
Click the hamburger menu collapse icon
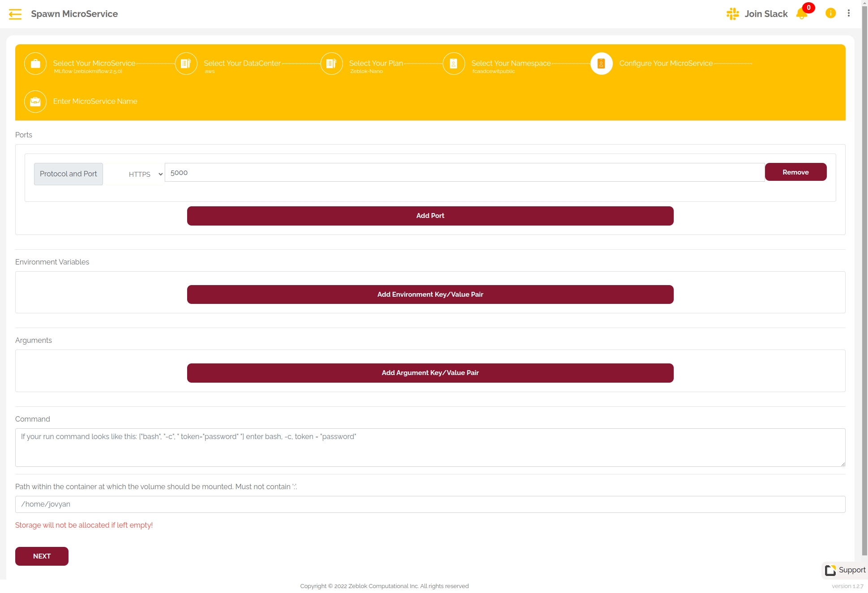tap(15, 14)
